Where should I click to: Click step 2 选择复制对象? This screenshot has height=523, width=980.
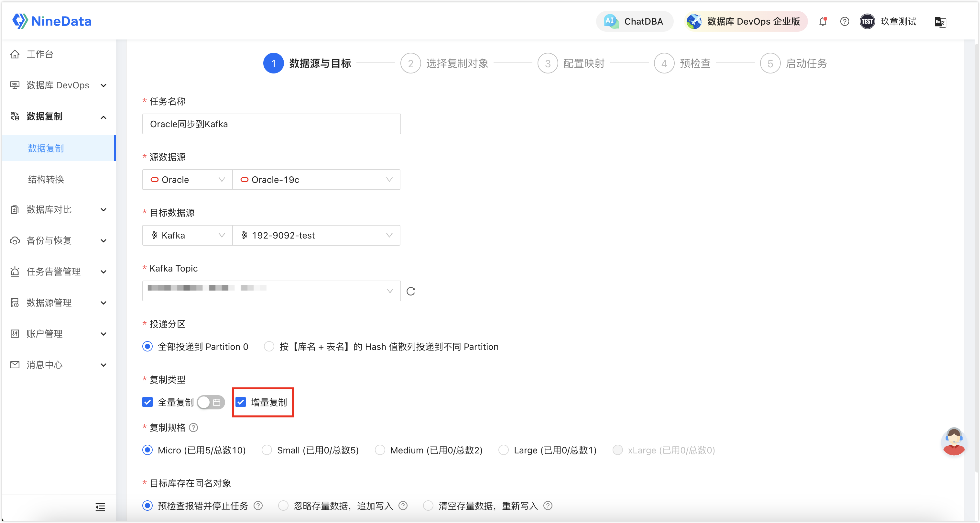tap(444, 63)
